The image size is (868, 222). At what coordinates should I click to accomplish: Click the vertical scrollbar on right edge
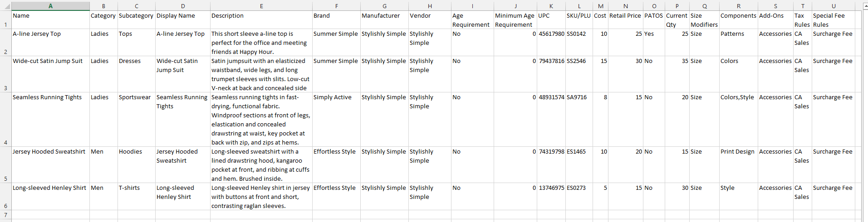(x=865, y=113)
